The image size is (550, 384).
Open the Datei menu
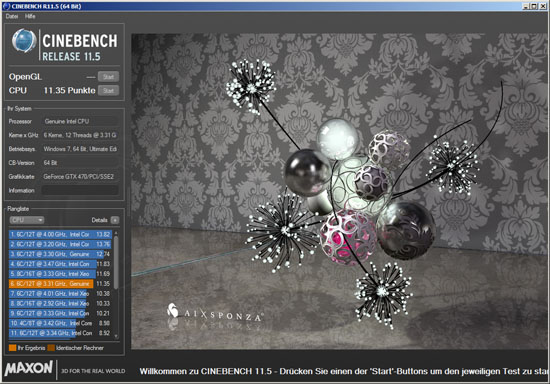[x=12, y=16]
